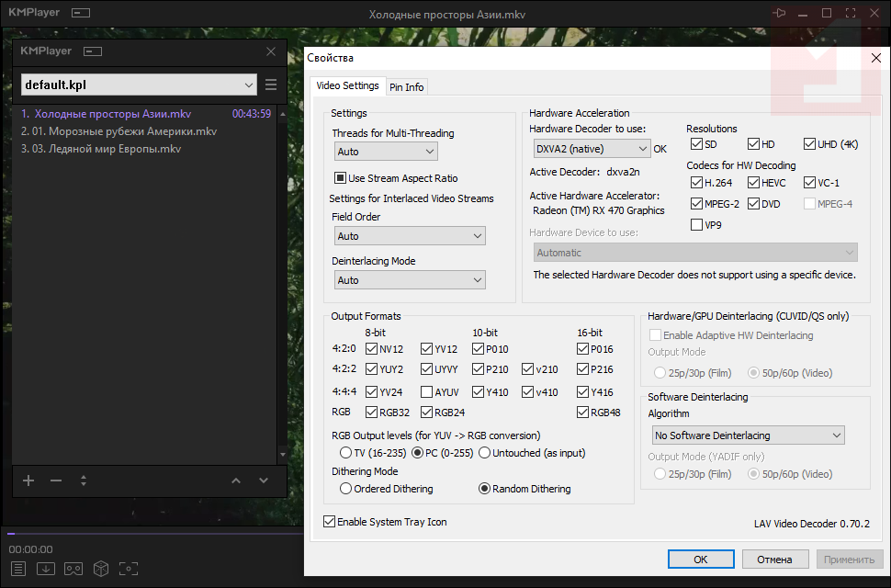This screenshot has height=588, width=891.
Task: Open the Software Deinterlacing Algorithm dropdown
Action: [x=746, y=435]
